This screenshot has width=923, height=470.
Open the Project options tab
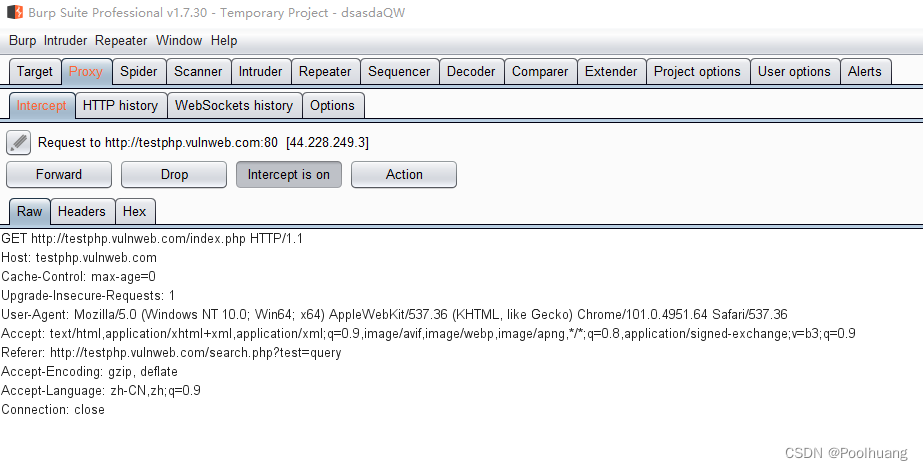(x=698, y=71)
